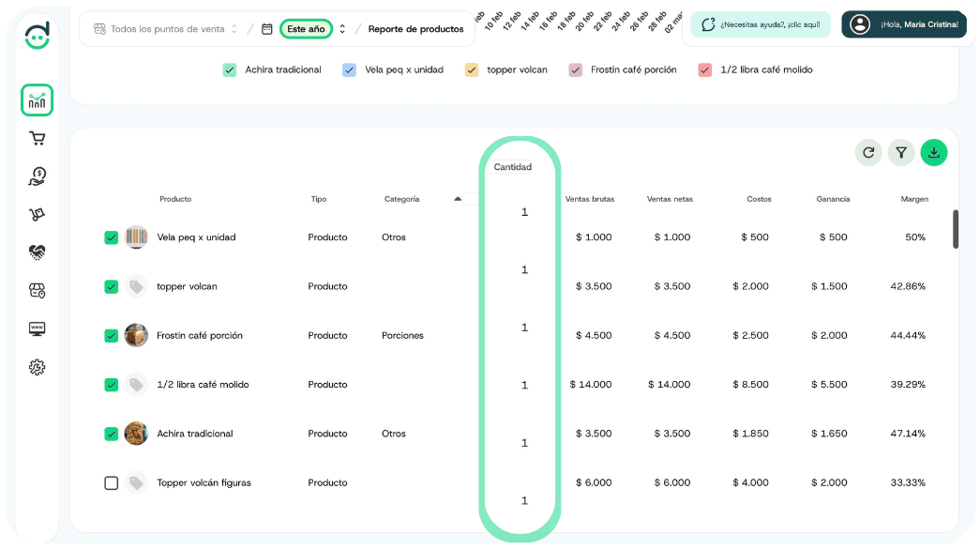
Task: Click the hand with coin sidebar icon
Action: click(x=37, y=176)
